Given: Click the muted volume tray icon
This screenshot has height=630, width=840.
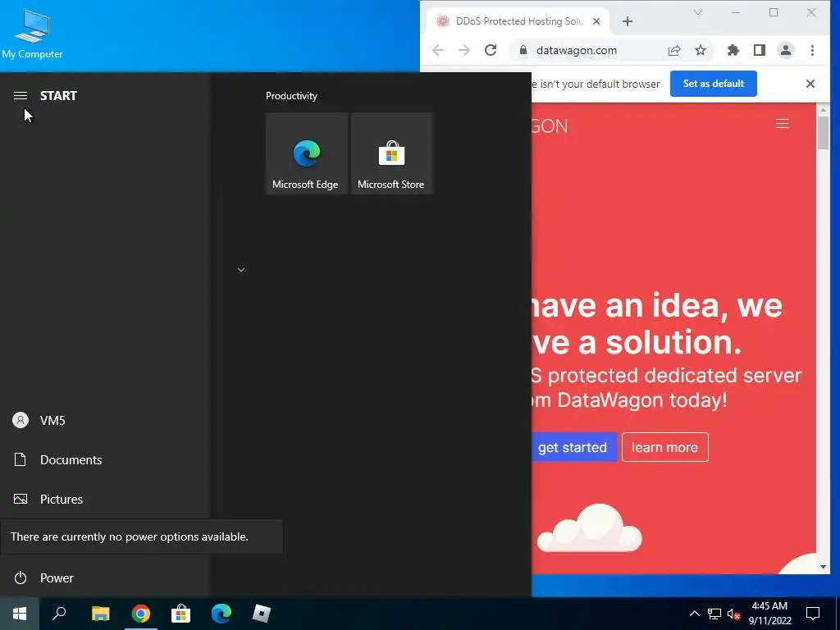Looking at the screenshot, I should coord(733,614).
